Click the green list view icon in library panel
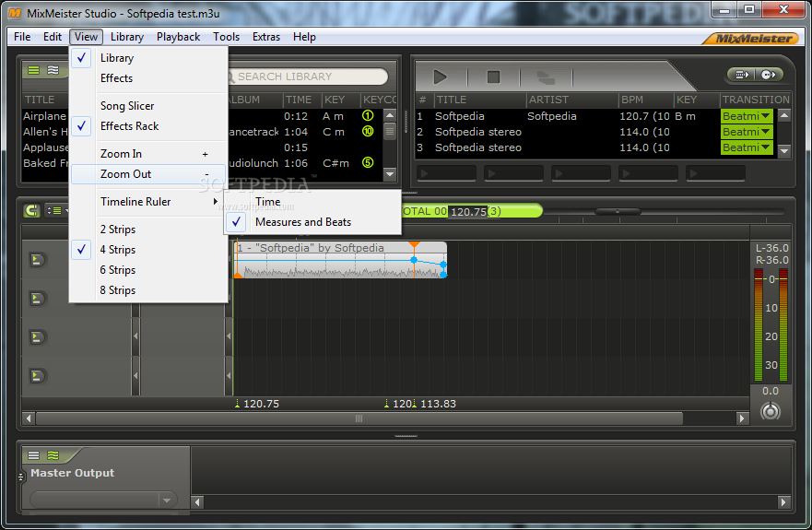812x530 pixels. (34, 70)
